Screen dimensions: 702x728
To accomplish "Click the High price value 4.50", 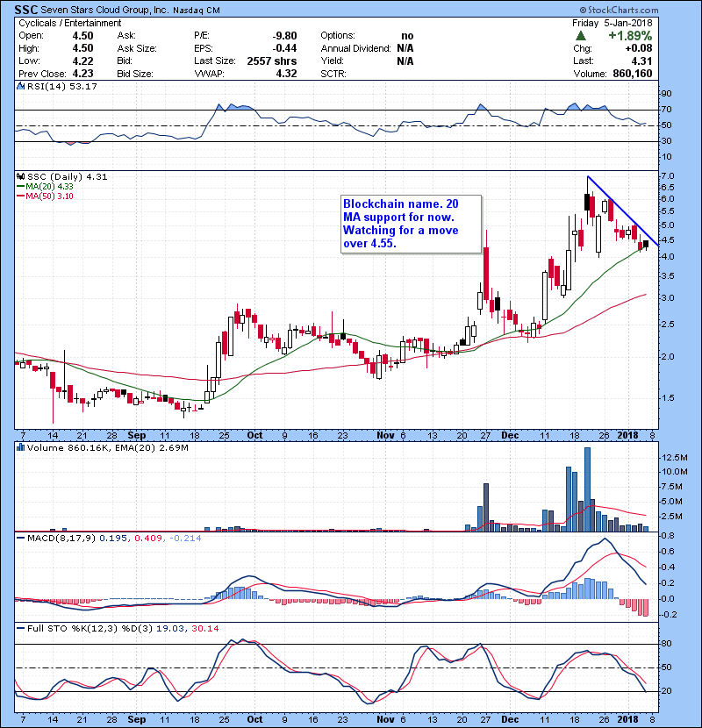I will click(82, 48).
